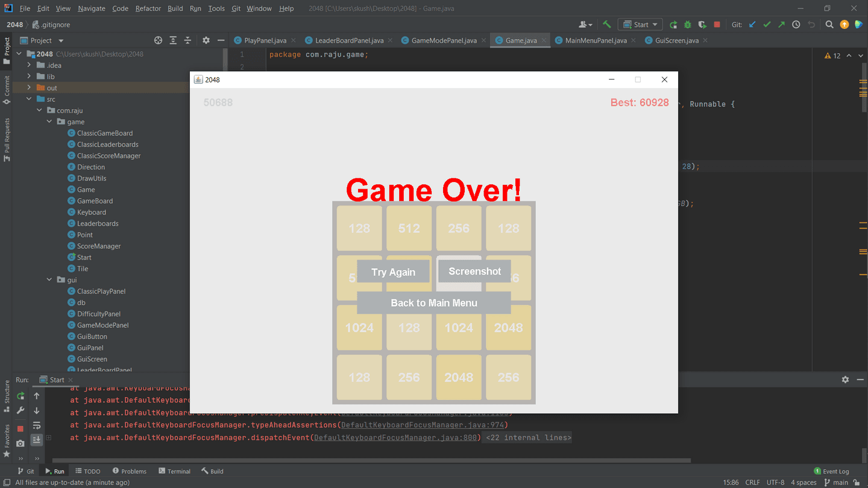This screenshot has width=868, height=488.
Task: Click the Build Project hammer icon
Action: click(x=607, y=25)
